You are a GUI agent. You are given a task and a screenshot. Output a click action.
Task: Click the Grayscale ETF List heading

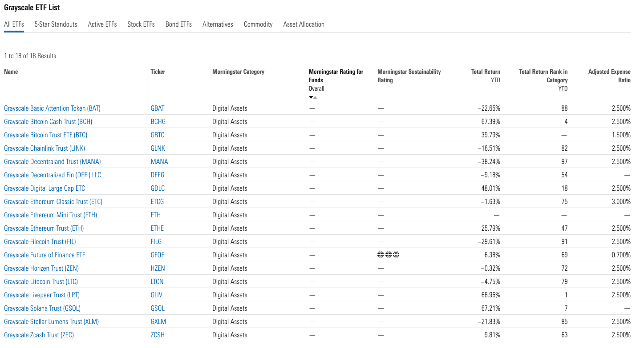coord(32,8)
